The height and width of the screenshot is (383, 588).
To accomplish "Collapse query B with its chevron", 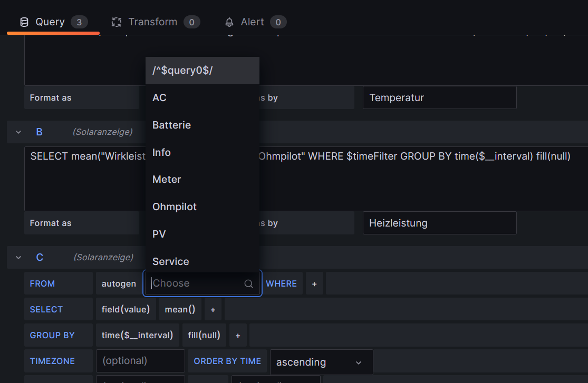I will click(x=18, y=132).
